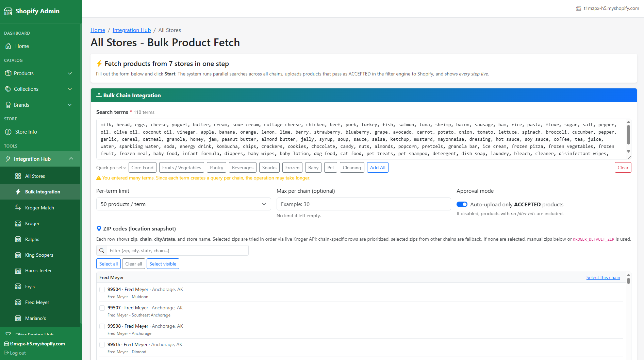Click the Mariano's store icon
This screenshot has width=644, height=360.
click(18, 318)
